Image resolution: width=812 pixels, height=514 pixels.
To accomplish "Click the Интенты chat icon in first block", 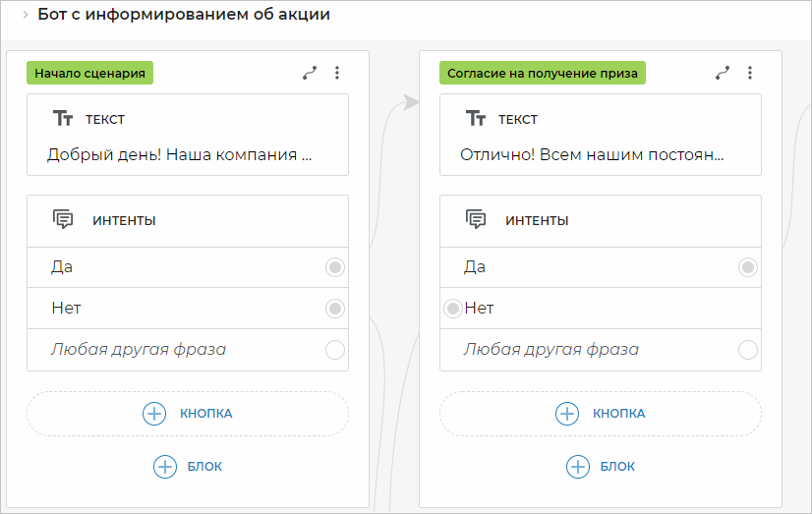I will click(x=63, y=220).
